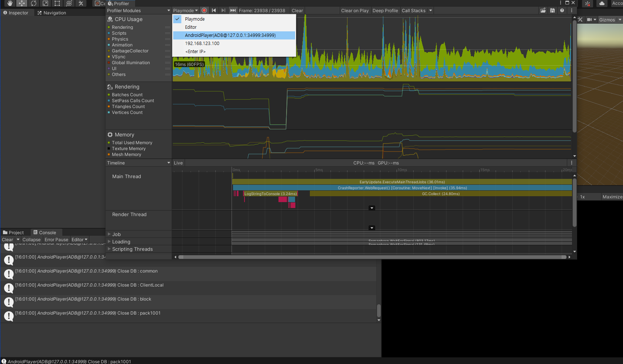Screen dimensions: 623x364
Task: Select Enter IP option
Action: tap(234, 51)
